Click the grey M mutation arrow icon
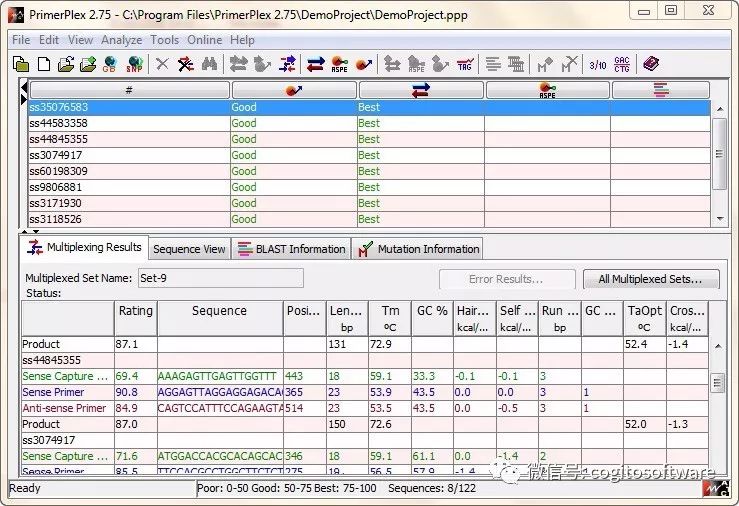739x506 pixels. coord(545,64)
